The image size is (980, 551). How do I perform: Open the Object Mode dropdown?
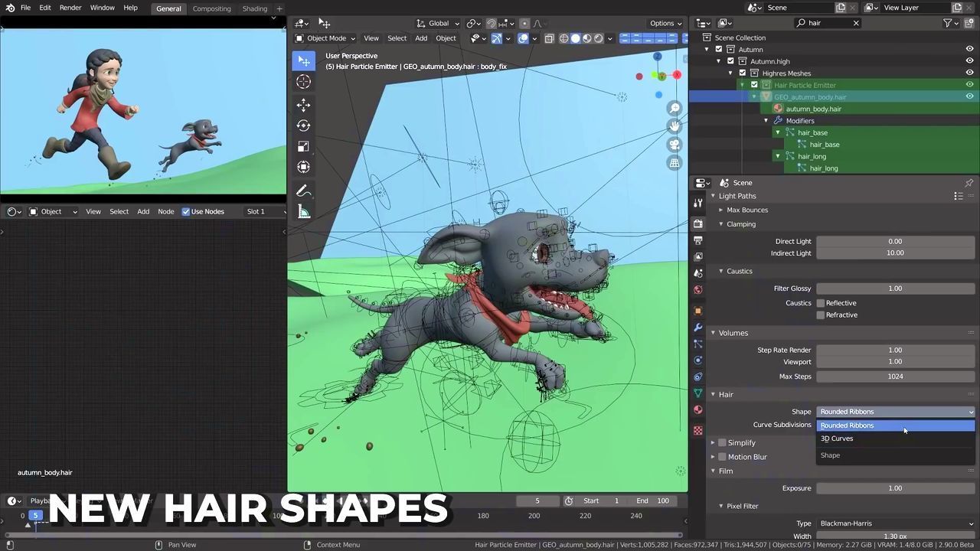(x=325, y=38)
